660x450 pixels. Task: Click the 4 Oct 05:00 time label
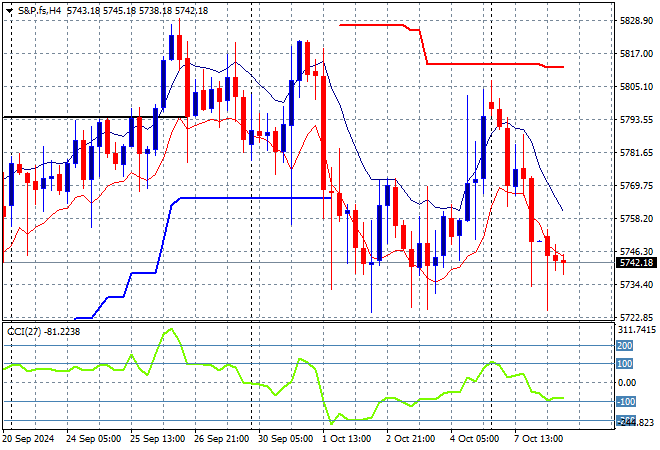coord(474,439)
